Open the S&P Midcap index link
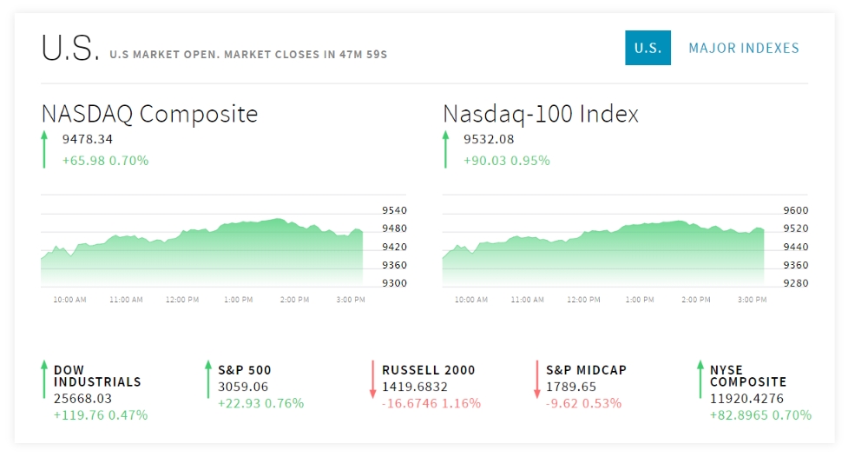 tap(586, 370)
